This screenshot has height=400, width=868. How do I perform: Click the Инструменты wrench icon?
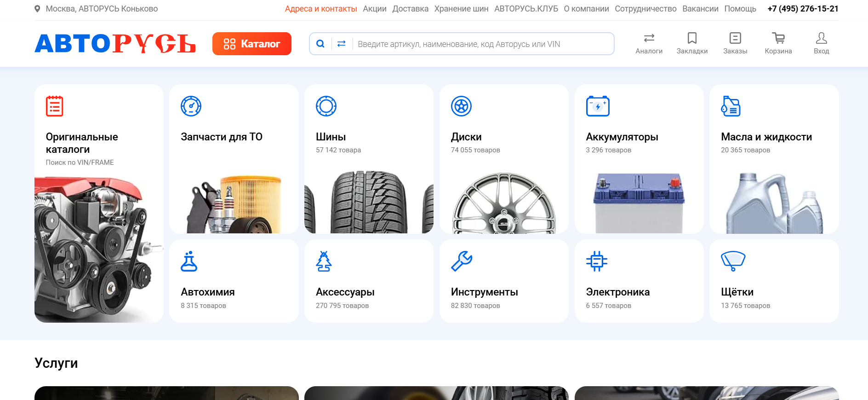[x=462, y=261]
